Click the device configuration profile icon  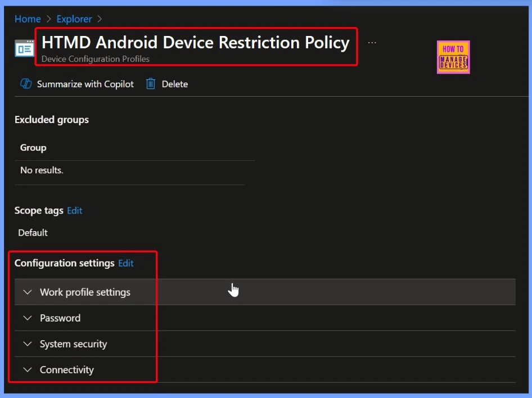(x=24, y=49)
